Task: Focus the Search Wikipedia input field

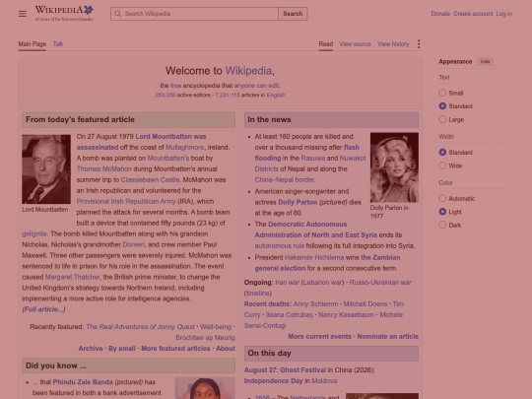Action: [x=194, y=14]
